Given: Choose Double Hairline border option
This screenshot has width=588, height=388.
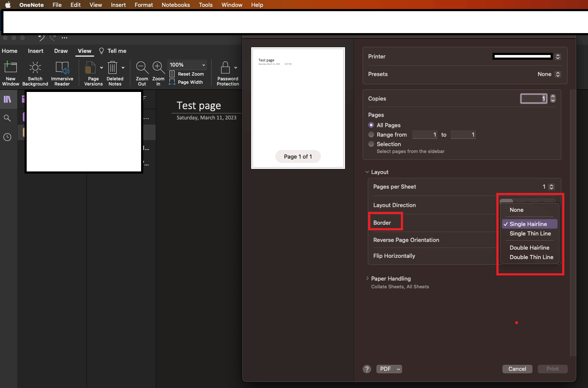Looking at the screenshot, I should [x=530, y=247].
